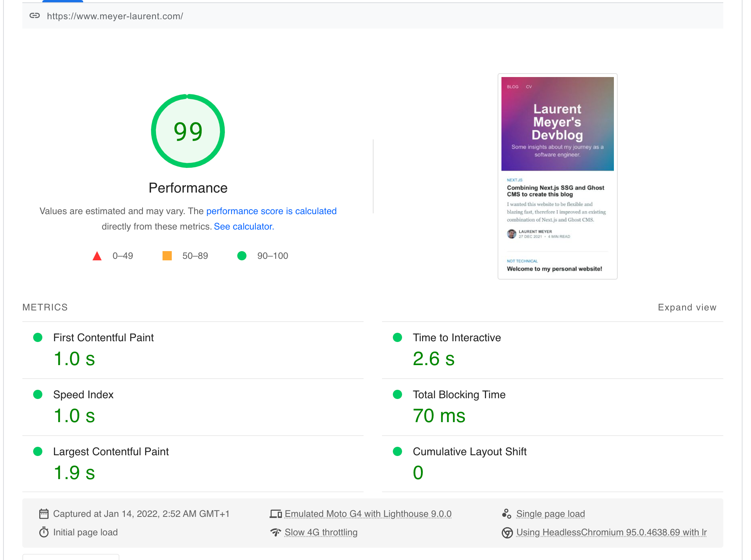Click the 1.0 s Speed Index value
The height and width of the screenshot is (560, 751).
pos(74,416)
